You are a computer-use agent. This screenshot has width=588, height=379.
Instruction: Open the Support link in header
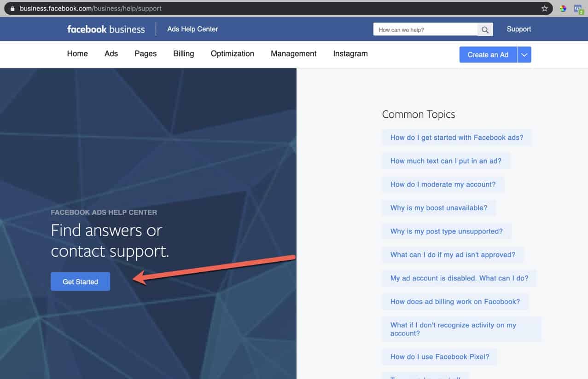[518, 29]
